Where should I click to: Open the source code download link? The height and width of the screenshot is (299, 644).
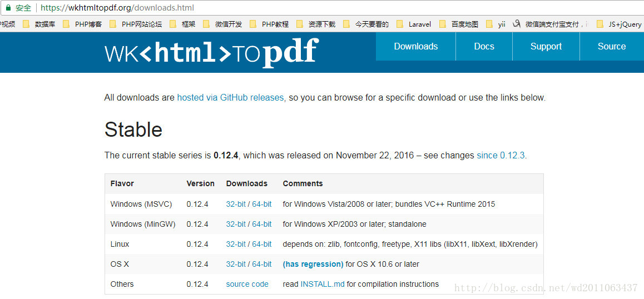click(x=247, y=284)
